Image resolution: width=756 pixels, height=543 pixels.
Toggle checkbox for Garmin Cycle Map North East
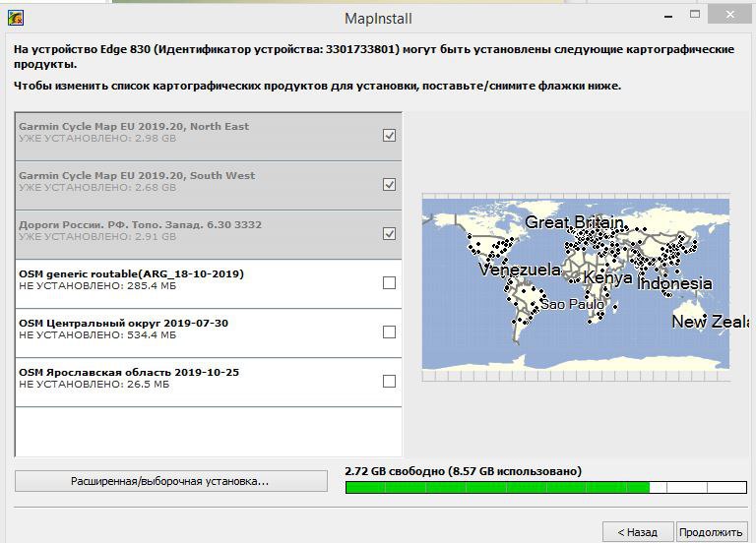pyautogui.click(x=389, y=136)
